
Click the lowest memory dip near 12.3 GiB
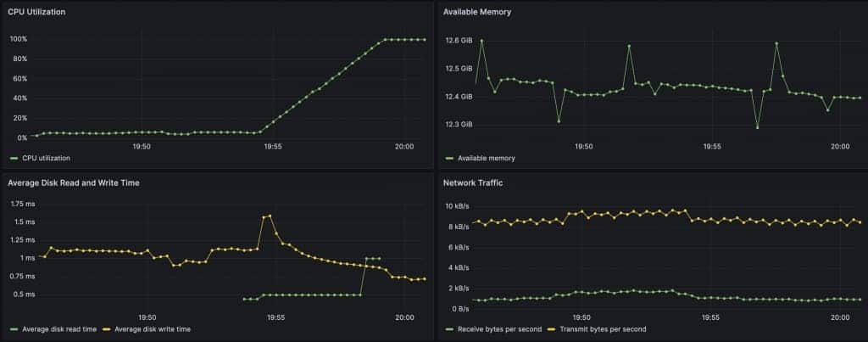coord(757,127)
